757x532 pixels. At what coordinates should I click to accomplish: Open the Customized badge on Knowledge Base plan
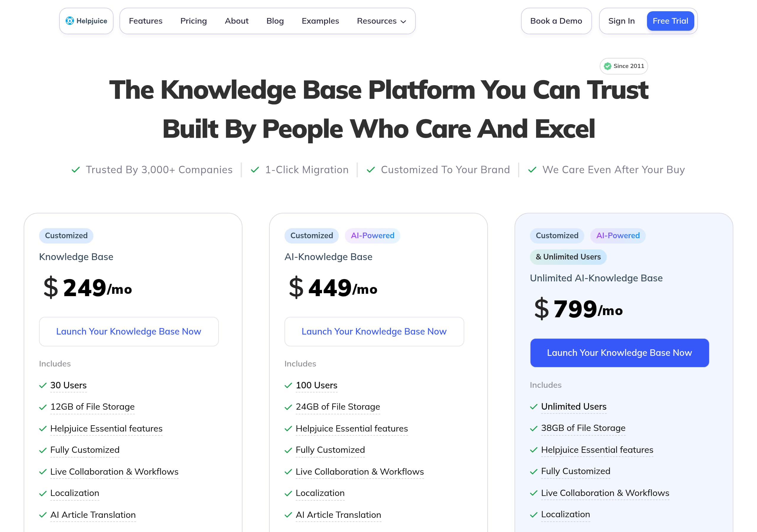point(66,236)
